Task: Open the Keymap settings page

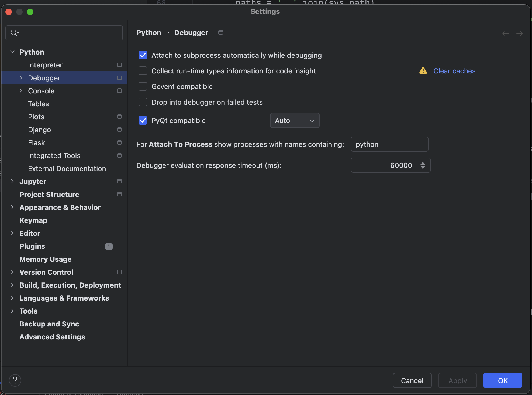Action: point(33,220)
